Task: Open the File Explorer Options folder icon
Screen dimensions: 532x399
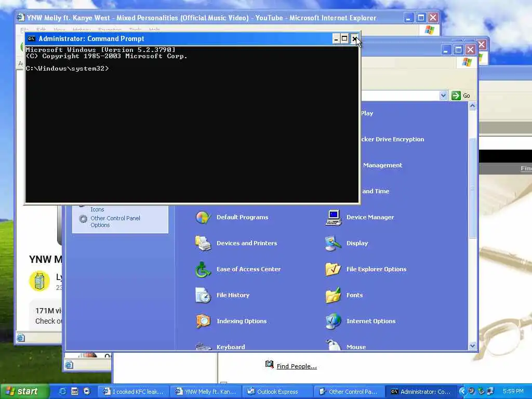Action: click(x=333, y=270)
